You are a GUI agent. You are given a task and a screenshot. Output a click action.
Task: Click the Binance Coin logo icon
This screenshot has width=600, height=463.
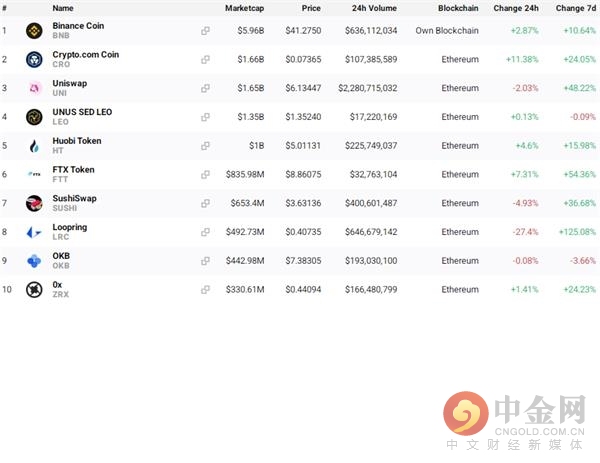click(x=34, y=31)
